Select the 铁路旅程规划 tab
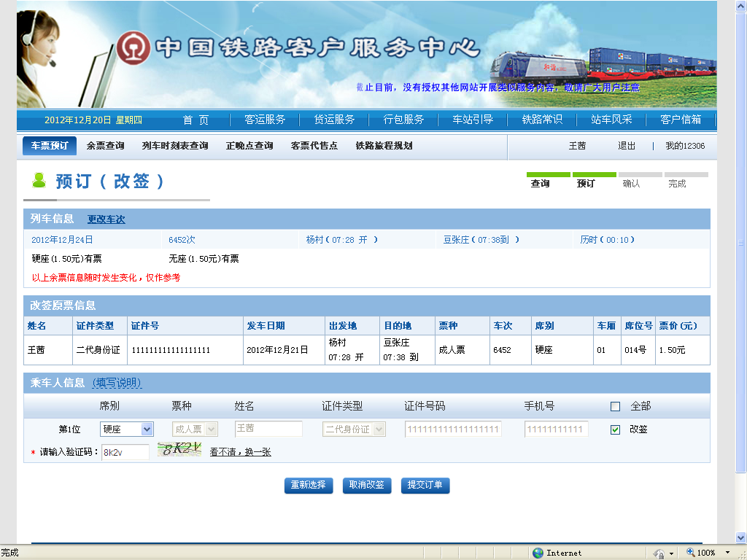Image resolution: width=747 pixels, height=560 pixels. (384, 146)
